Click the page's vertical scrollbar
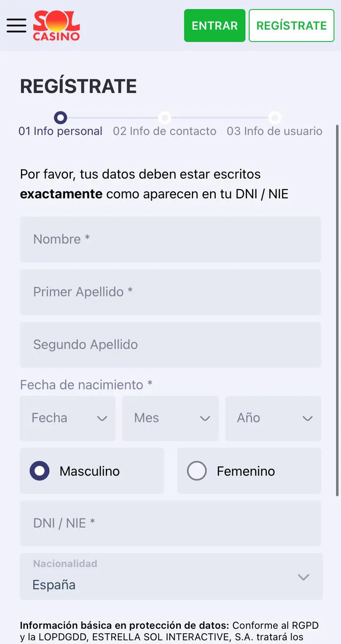The image size is (341, 644). pyautogui.click(x=338, y=309)
